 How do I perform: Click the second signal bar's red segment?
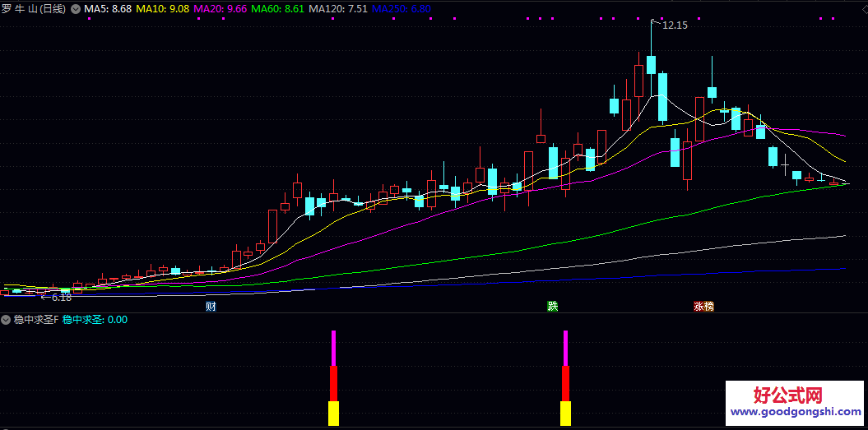point(565,383)
